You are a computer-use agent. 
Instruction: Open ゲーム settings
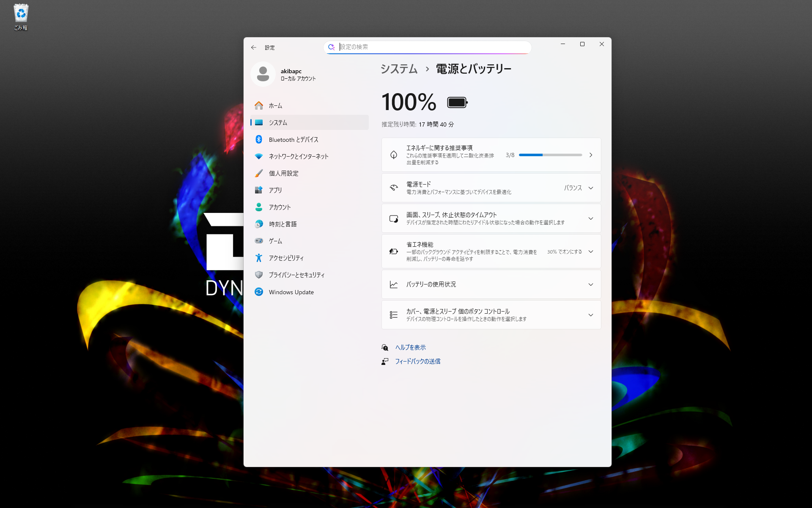pos(275,241)
